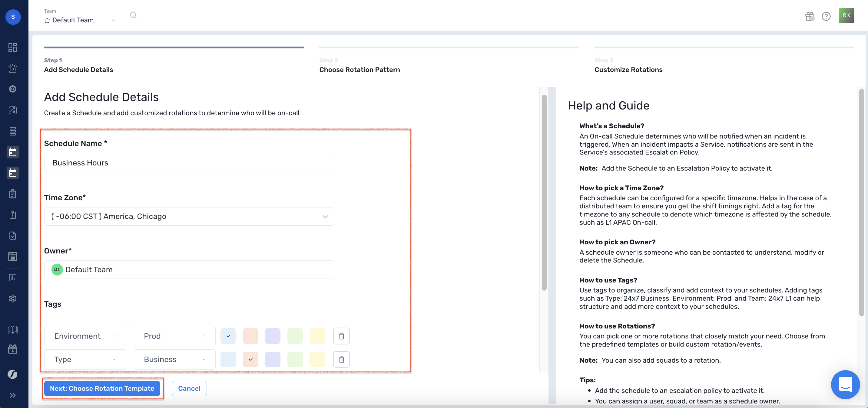
Task: Open the gift box icon in header
Action: (x=809, y=16)
